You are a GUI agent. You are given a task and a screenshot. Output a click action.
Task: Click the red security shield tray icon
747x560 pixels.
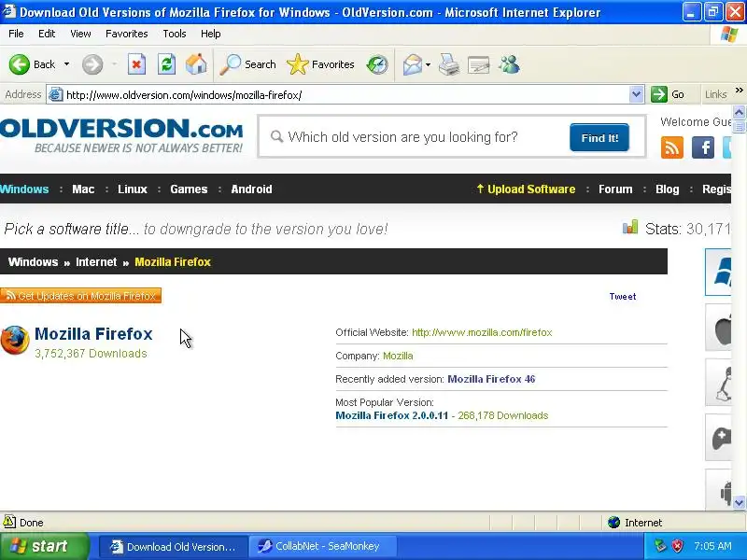(x=677, y=546)
